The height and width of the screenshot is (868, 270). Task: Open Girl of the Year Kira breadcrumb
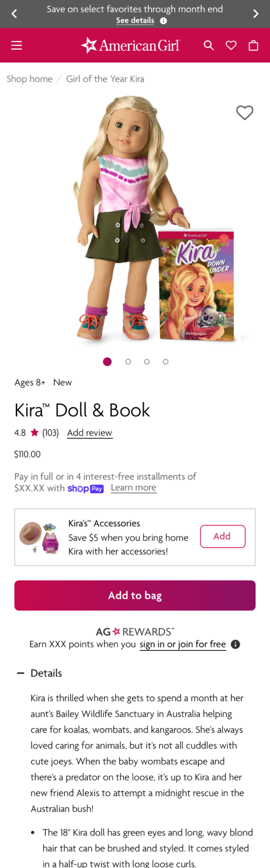[105, 79]
